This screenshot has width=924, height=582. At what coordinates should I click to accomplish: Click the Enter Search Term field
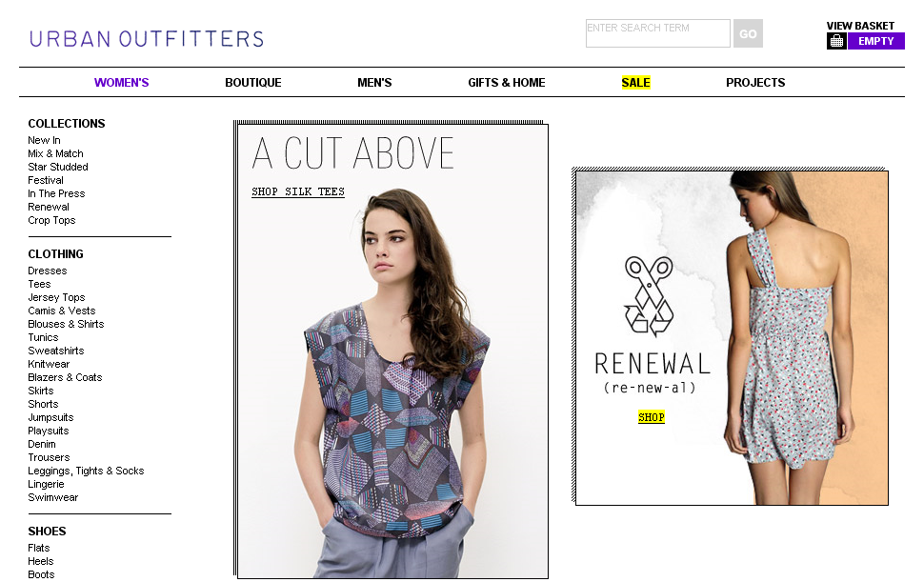[657, 33]
